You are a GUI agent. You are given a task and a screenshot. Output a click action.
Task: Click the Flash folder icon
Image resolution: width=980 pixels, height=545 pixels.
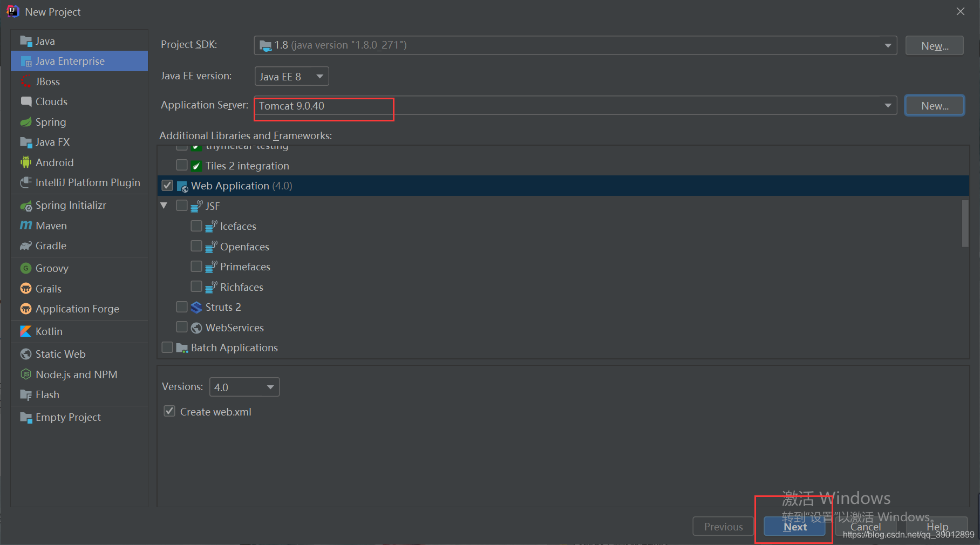(x=26, y=394)
